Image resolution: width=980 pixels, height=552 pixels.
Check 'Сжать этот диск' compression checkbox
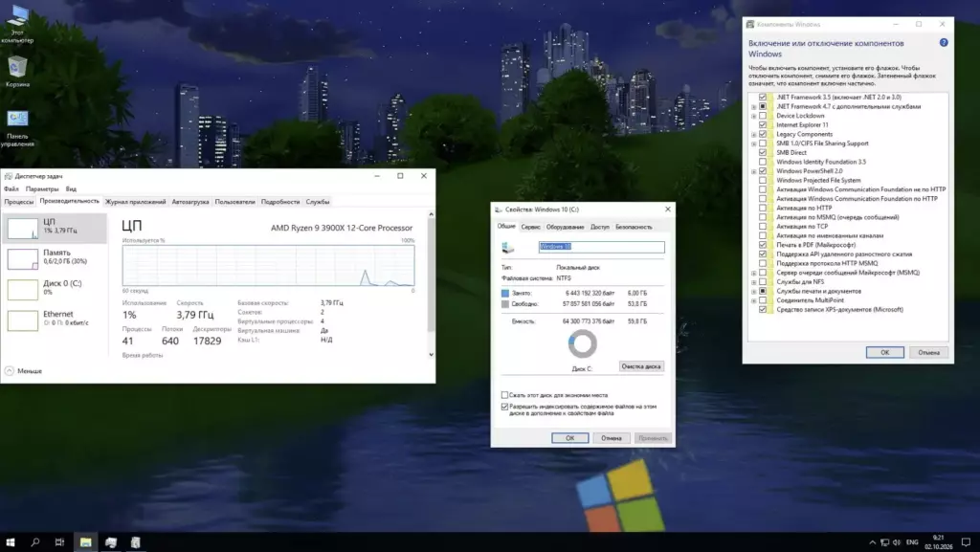tap(504, 395)
